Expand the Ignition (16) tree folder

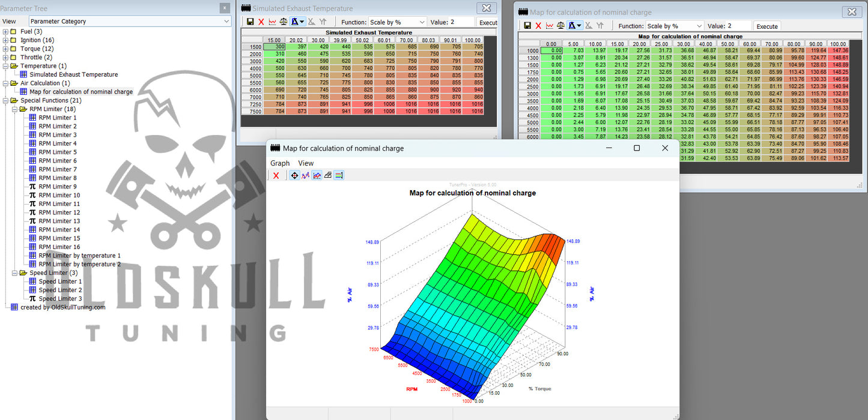[5, 40]
